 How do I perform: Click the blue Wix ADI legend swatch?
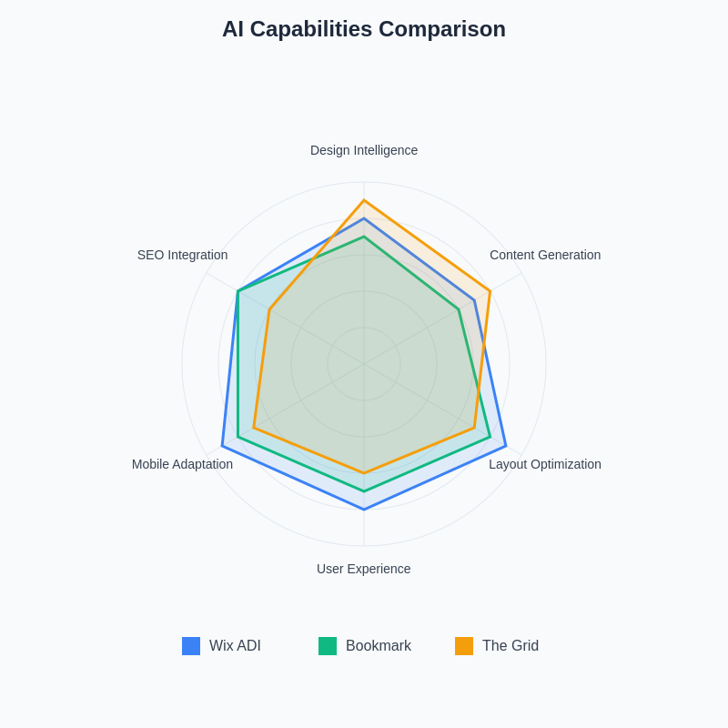pos(191,646)
